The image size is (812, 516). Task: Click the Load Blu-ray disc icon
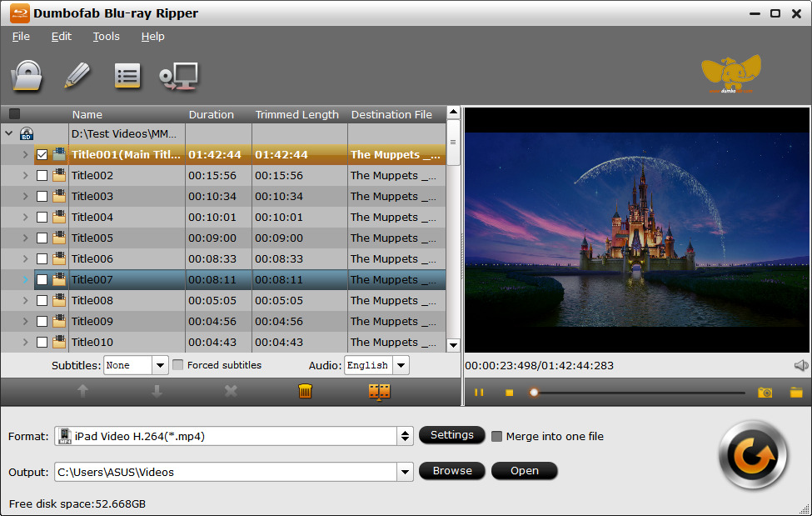point(27,76)
